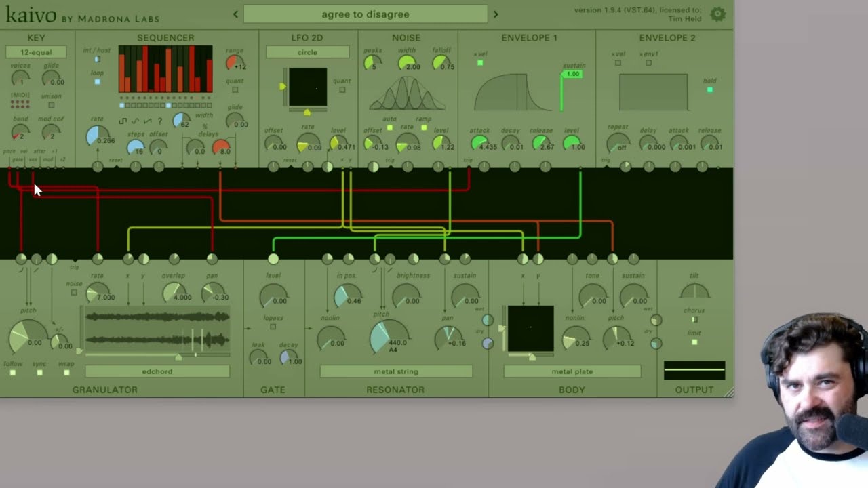Open the metal string resonator menu
Viewport: 868px width, 488px height.
[396, 371]
